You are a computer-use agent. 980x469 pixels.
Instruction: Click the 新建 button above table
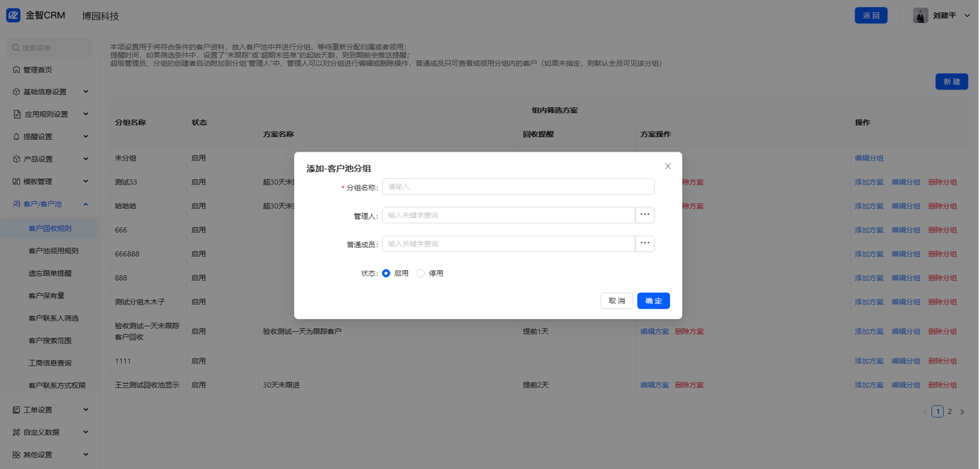point(952,82)
